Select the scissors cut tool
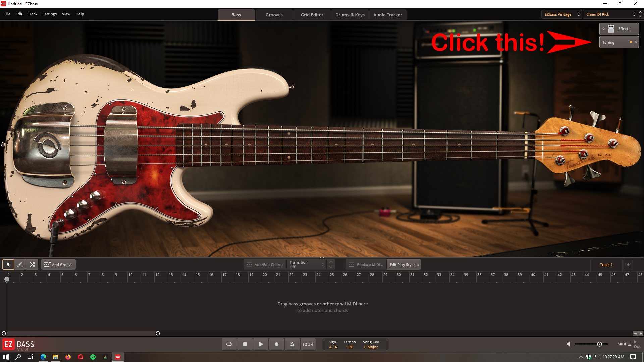This screenshot has width=644, height=362. 32,265
